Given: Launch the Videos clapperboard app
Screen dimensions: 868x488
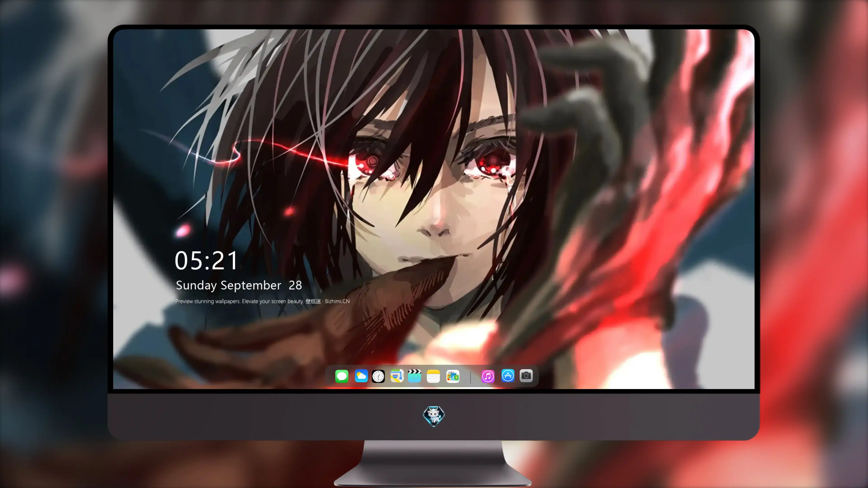Looking at the screenshot, I should pos(415,376).
